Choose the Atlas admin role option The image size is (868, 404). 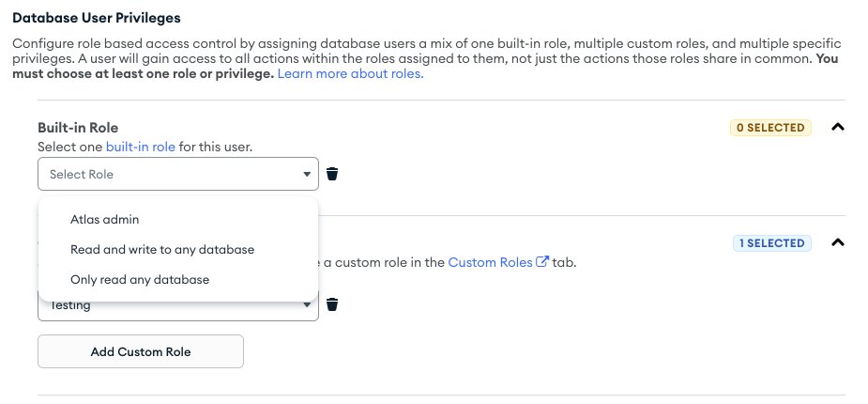coord(104,219)
